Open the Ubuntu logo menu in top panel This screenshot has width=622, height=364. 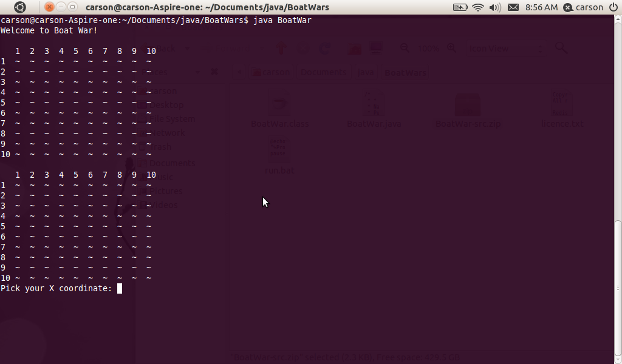(20, 7)
